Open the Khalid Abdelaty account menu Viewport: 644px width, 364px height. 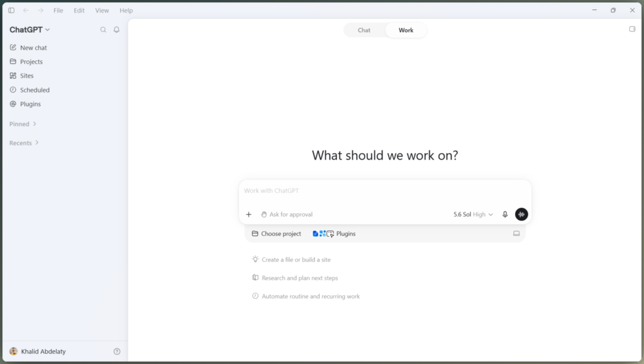(37, 351)
